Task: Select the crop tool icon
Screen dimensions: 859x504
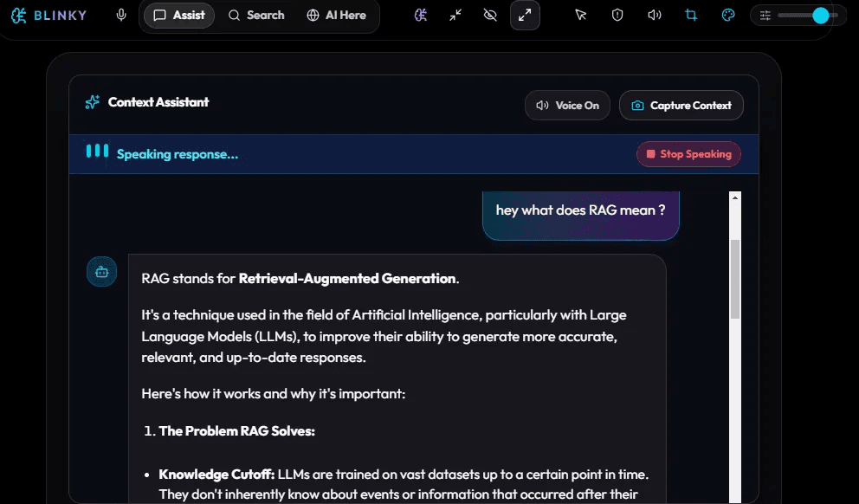Action: point(691,16)
